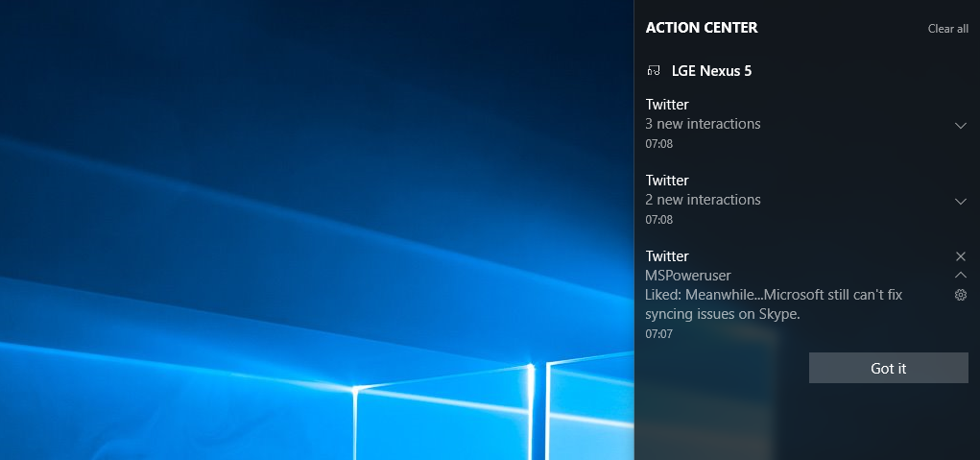
Task: Collapse the MSPoweruser notification with up chevron
Action: point(961,276)
